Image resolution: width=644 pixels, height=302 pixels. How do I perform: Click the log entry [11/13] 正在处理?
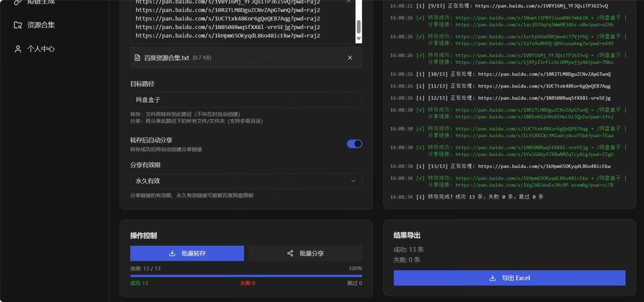(x=500, y=86)
